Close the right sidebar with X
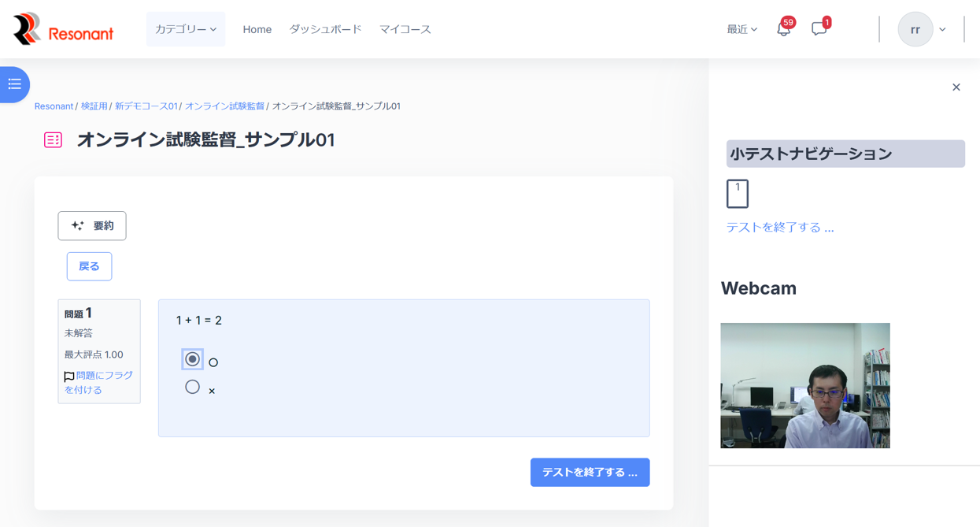This screenshot has width=980, height=527. click(x=956, y=87)
